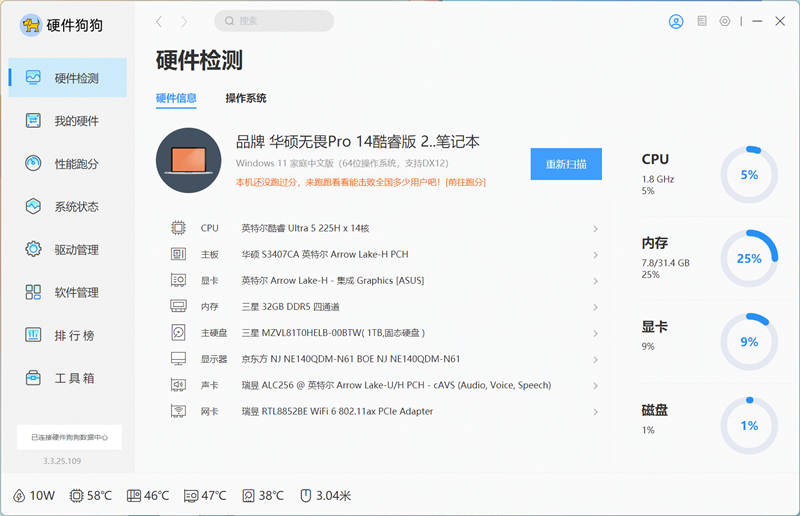The height and width of the screenshot is (516, 800).
Task: Expand the 主板 row chevron
Action: [x=595, y=255]
